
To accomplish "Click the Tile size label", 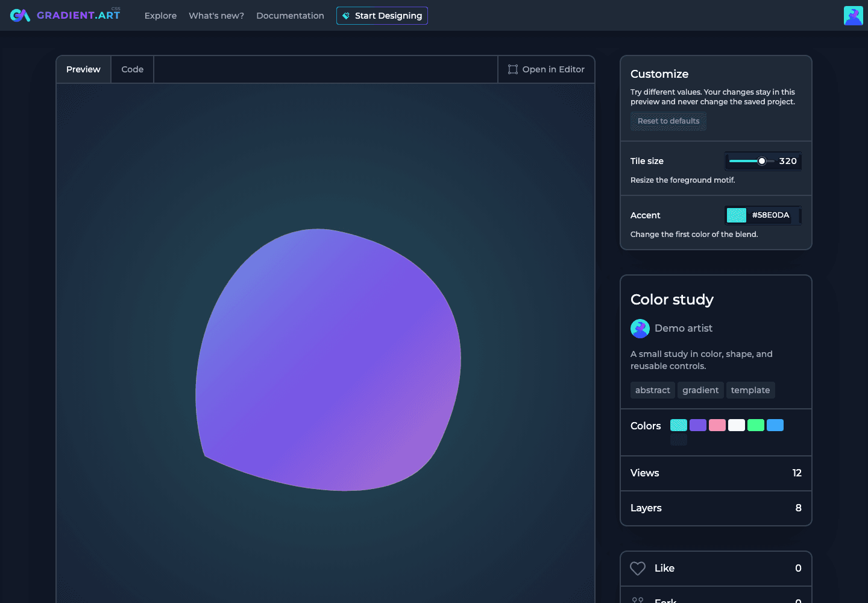I will (647, 161).
